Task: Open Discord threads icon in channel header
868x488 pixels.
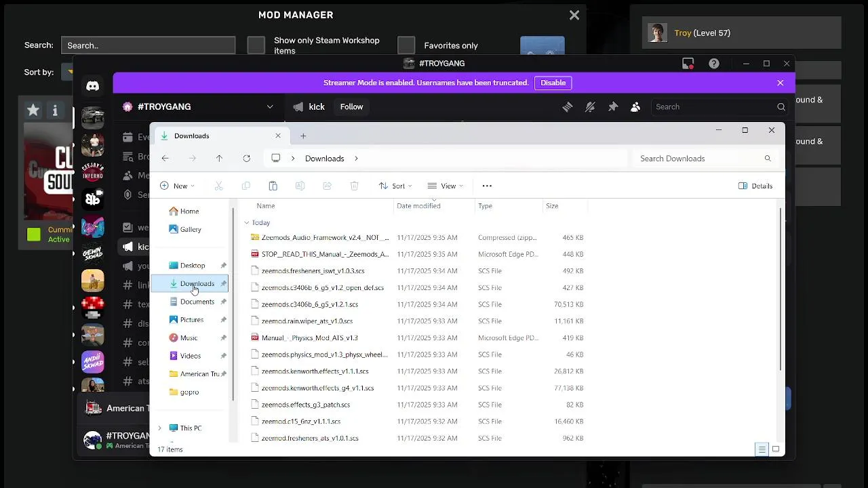Action: [x=568, y=107]
